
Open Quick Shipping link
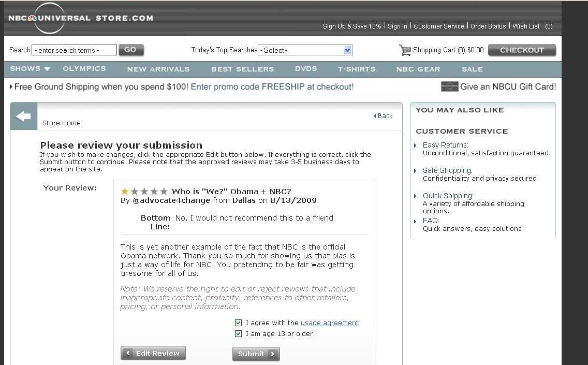[x=448, y=195]
